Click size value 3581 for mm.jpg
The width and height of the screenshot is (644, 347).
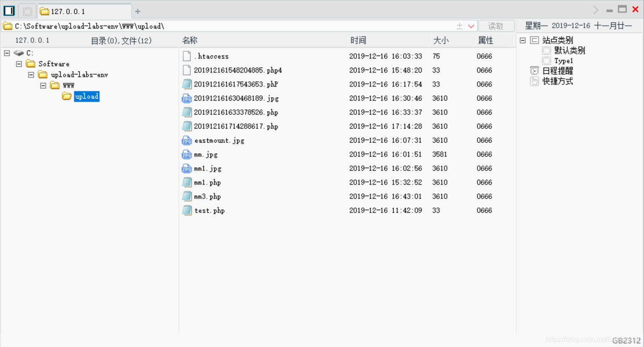[x=439, y=154]
